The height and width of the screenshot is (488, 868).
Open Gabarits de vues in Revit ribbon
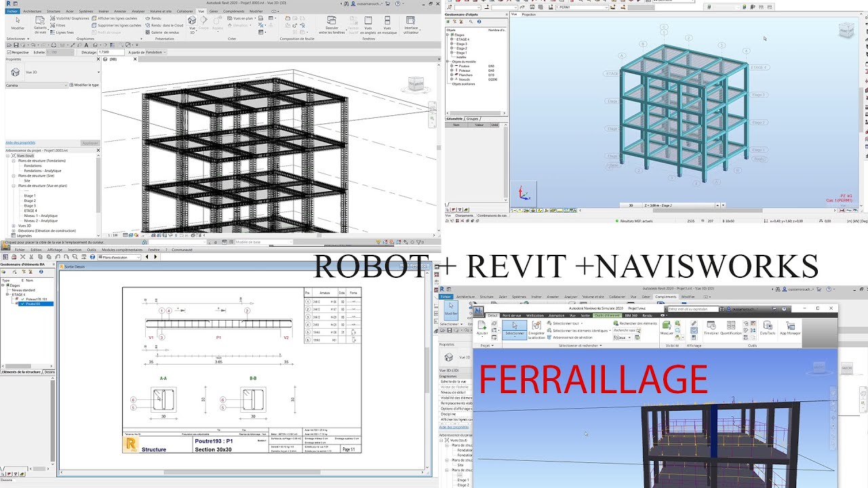(x=40, y=25)
